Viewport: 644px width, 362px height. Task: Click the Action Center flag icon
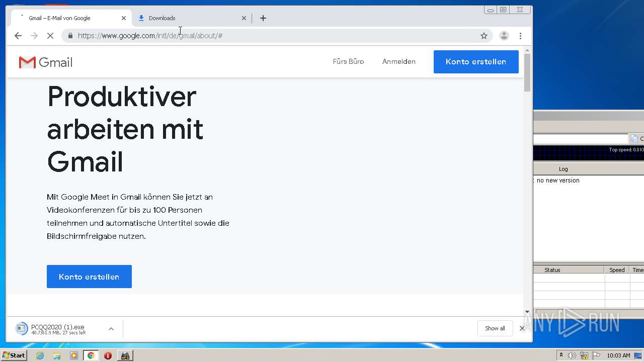[x=596, y=355]
